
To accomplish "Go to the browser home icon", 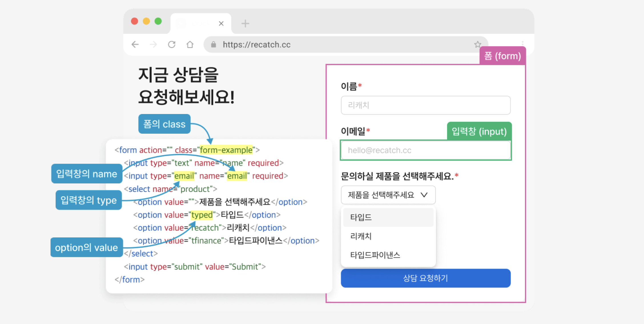I will tap(190, 44).
